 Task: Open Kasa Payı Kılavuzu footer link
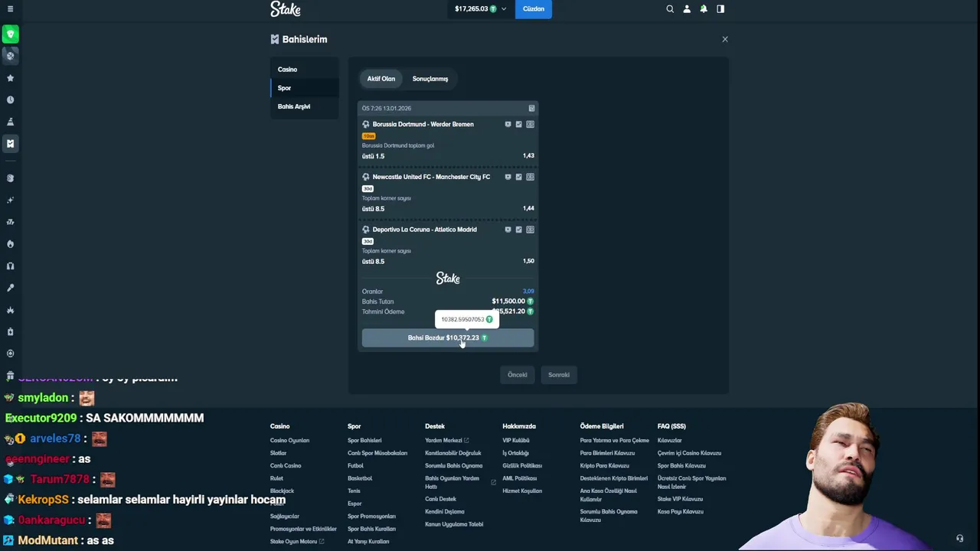click(681, 511)
